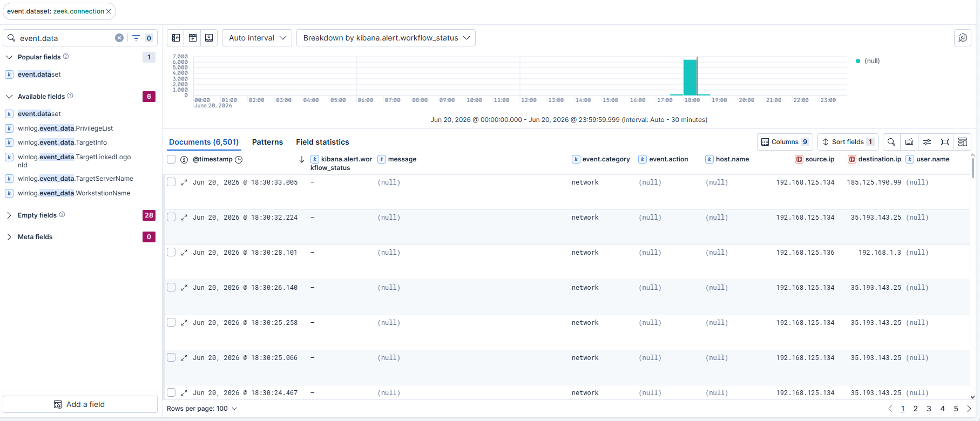The image size is (980, 421).
Task: Expand the 18:30:33.005 document row
Action: pos(184,182)
